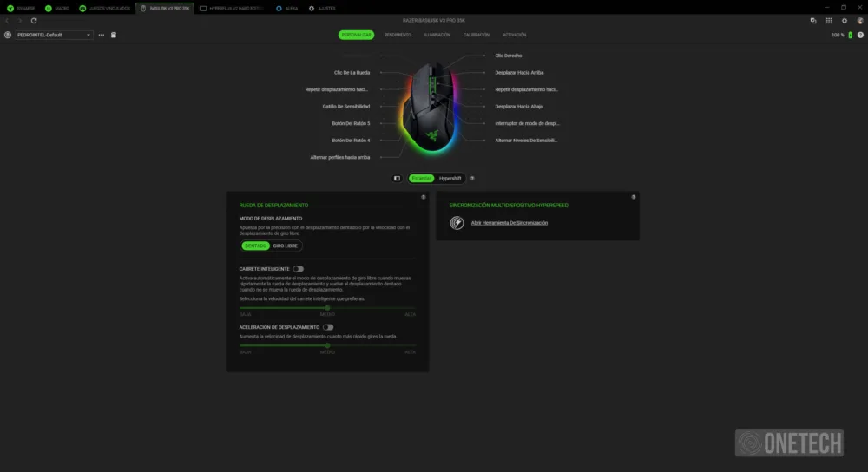Screen dimensions: 868x472
Task: Assign the Clic Derecho button
Action: click(x=508, y=56)
